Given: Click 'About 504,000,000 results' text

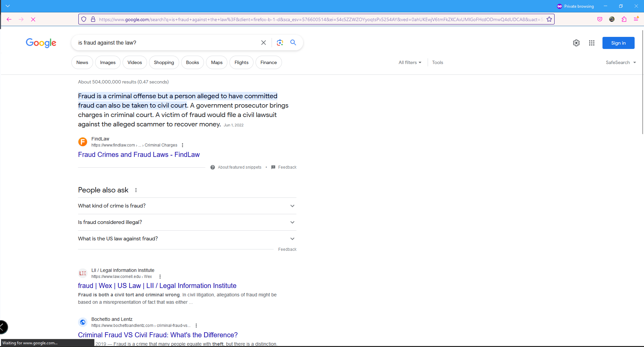Looking at the screenshot, I should pyautogui.click(x=123, y=82).
